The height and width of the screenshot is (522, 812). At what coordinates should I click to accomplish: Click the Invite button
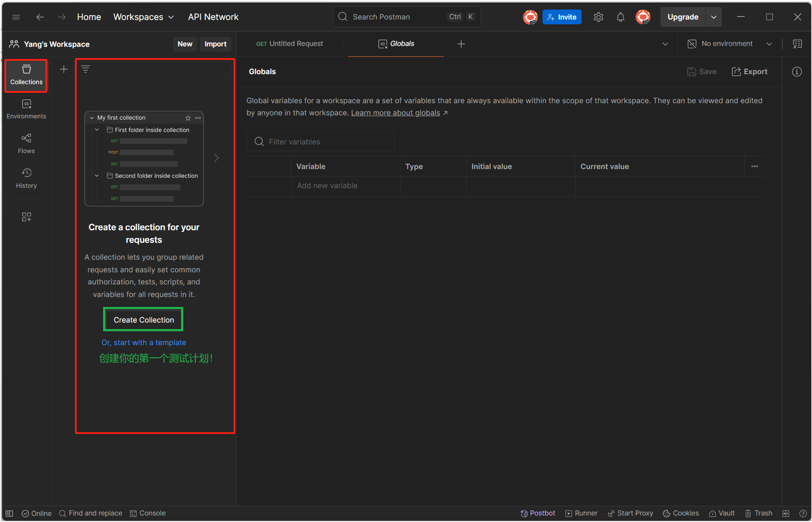(x=562, y=17)
